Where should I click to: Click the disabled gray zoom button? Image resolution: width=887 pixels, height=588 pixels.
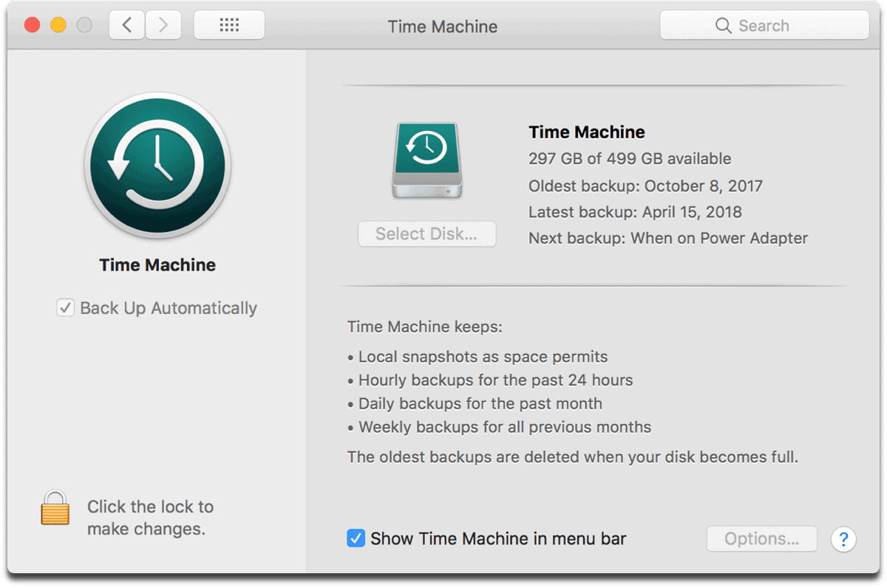pos(84,25)
